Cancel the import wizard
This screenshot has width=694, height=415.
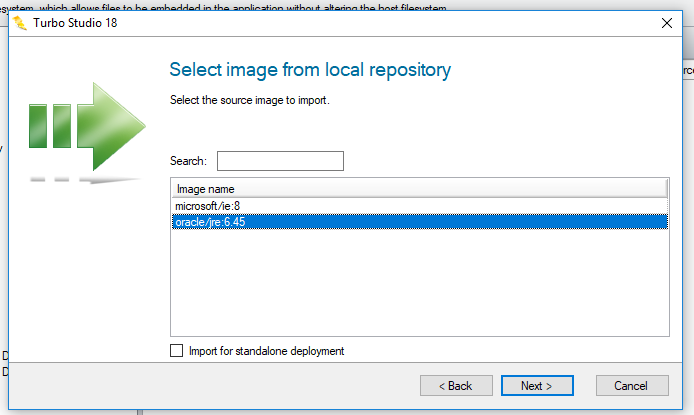click(x=632, y=386)
